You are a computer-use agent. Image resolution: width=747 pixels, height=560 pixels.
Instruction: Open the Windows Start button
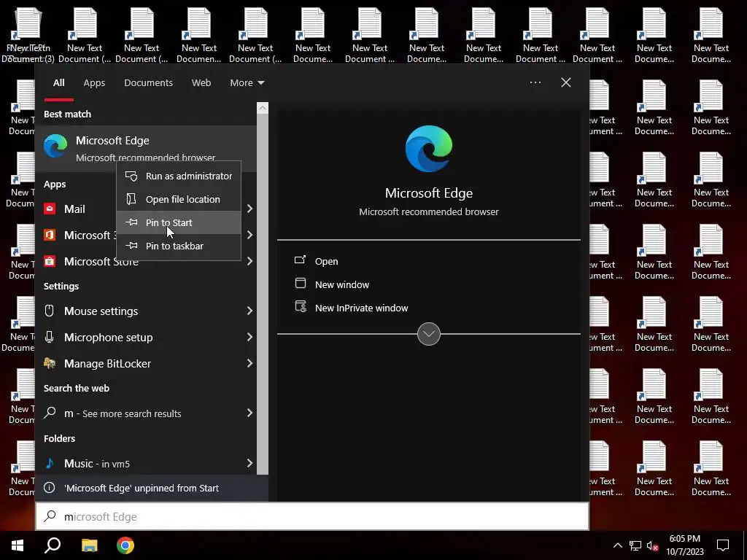point(18,545)
